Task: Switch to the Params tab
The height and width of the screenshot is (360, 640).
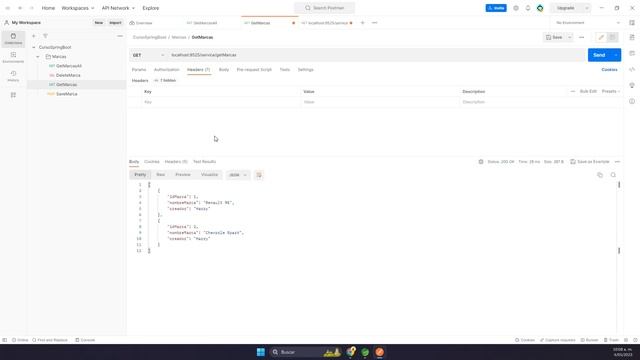Action: (139, 70)
